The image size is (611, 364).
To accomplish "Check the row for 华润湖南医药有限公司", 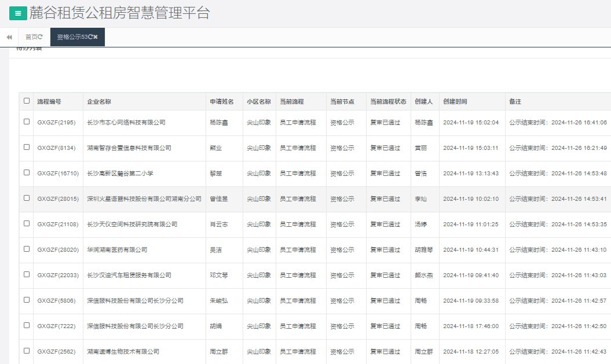I will 26,249.
